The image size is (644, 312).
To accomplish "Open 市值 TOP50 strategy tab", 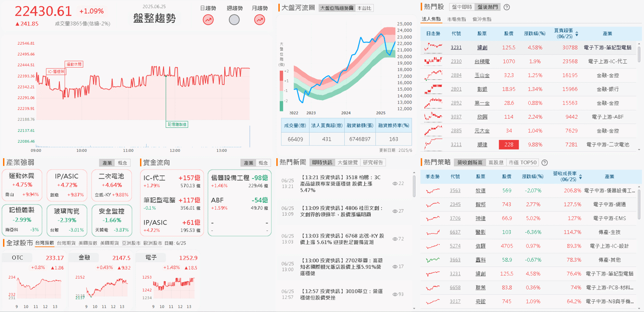I will click(523, 162).
